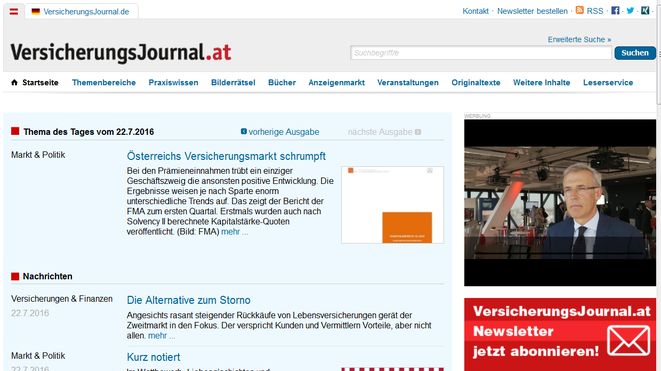Click nächste Ausgabe greyed link
Viewport: 661px width, 371px height.
click(x=380, y=132)
